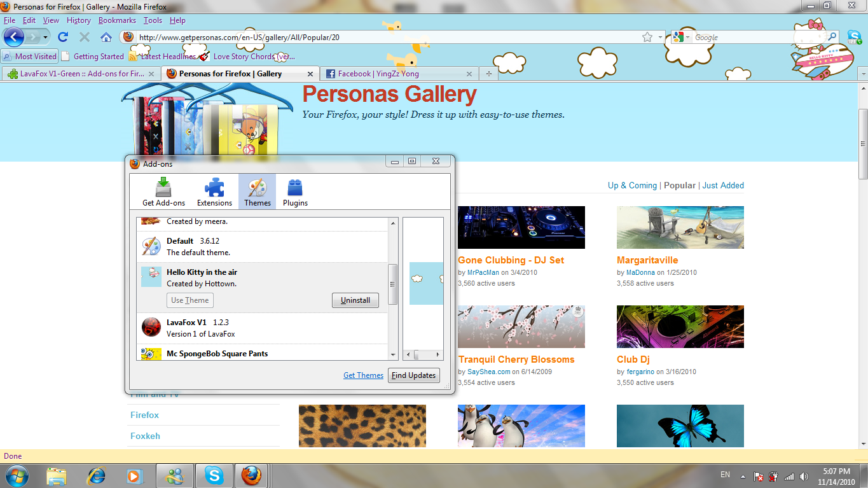The height and width of the screenshot is (488, 868).
Task: Go back with the Firefox back arrow
Action: 14,37
